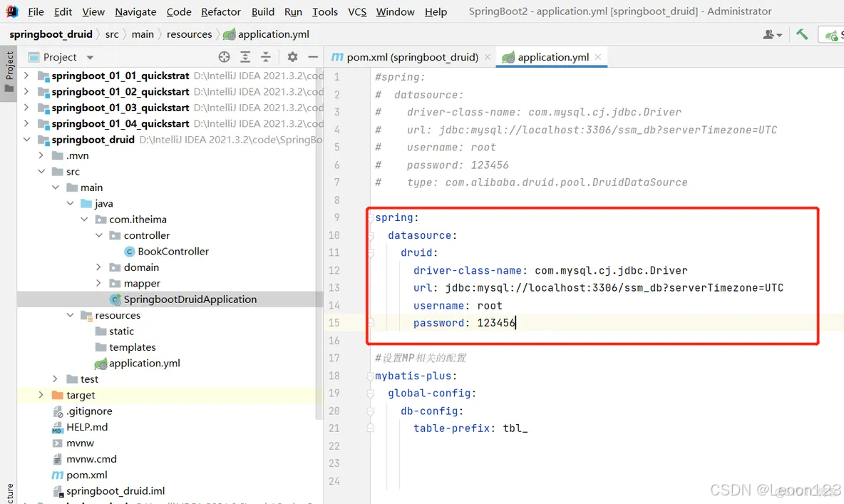Screen dimensions: 844x504
Task: Click the Project tree vertical scrollbar
Action: point(320,242)
